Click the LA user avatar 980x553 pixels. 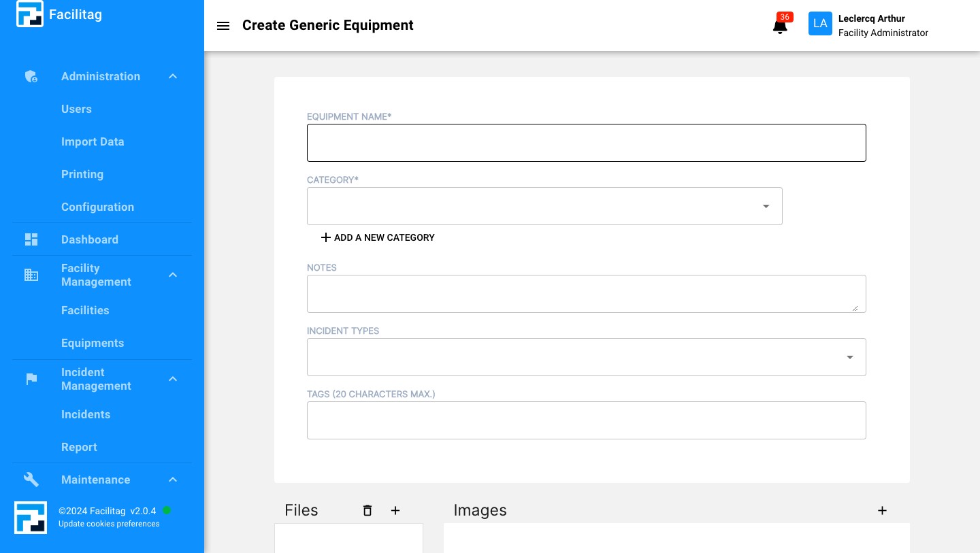(820, 24)
